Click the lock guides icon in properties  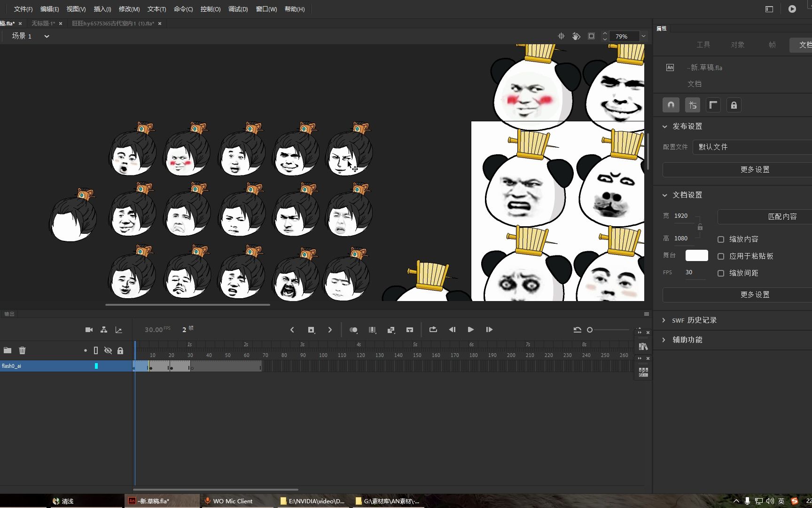coord(734,105)
